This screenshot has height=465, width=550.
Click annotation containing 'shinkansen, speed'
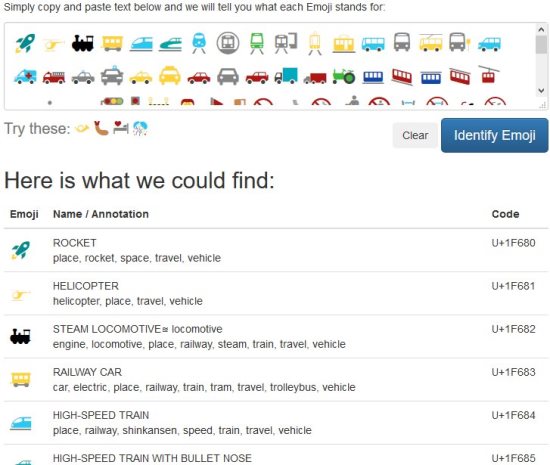(182, 431)
